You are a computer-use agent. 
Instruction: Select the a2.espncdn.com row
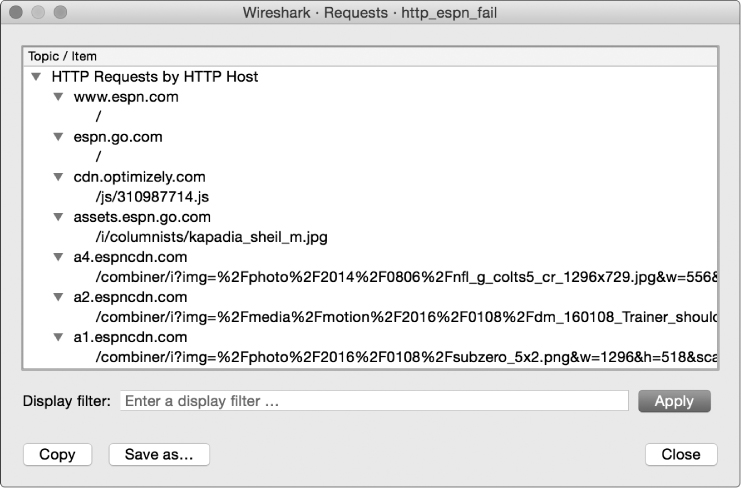pyautogui.click(x=370, y=297)
